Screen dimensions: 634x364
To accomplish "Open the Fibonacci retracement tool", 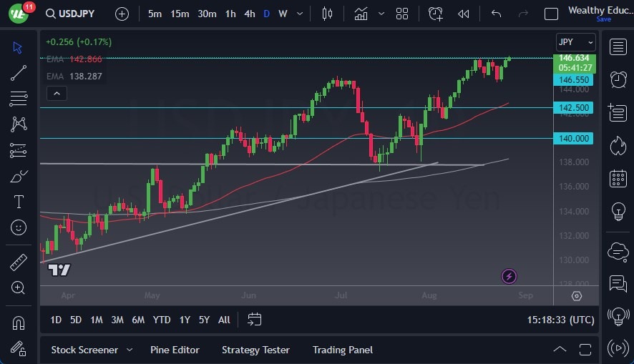I will pos(19,98).
